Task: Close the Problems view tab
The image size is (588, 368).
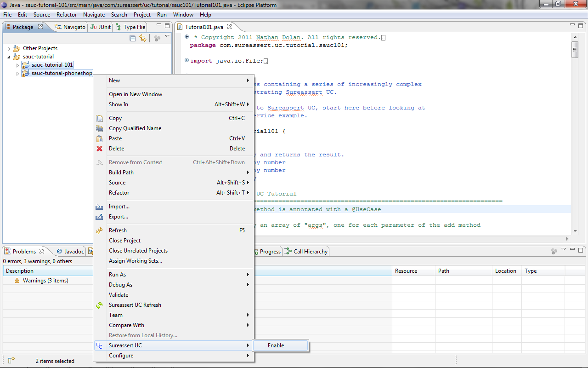Action: pyautogui.click(x=42, y=251)
